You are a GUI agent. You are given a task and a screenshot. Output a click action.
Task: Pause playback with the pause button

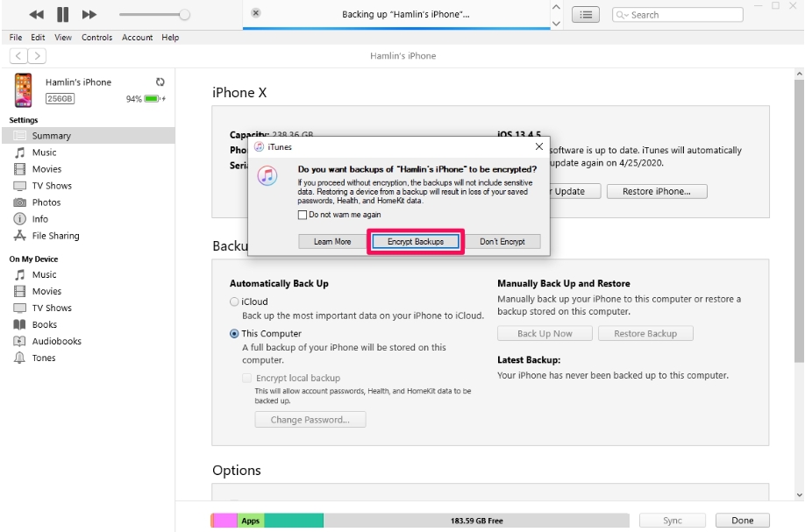click(62, 14)
